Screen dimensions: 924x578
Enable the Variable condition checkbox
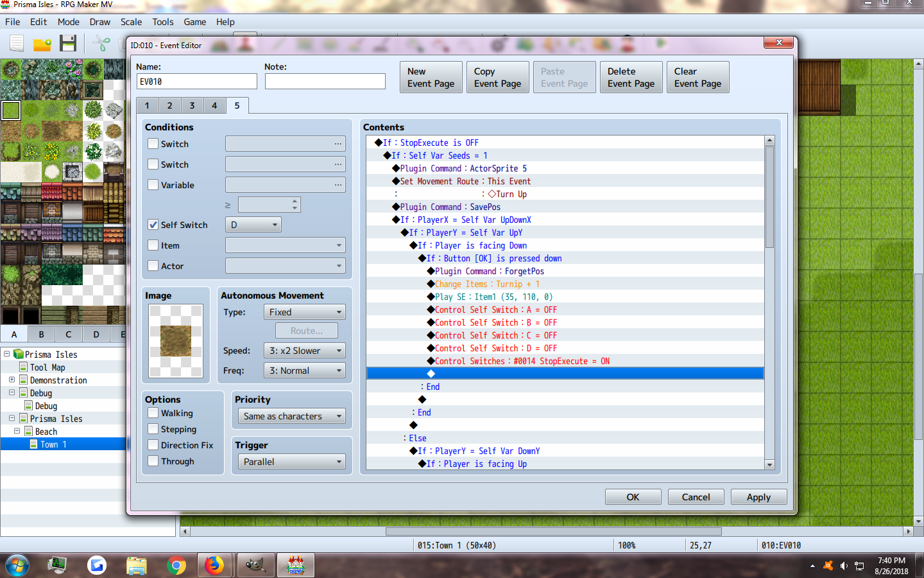[153, 185]
